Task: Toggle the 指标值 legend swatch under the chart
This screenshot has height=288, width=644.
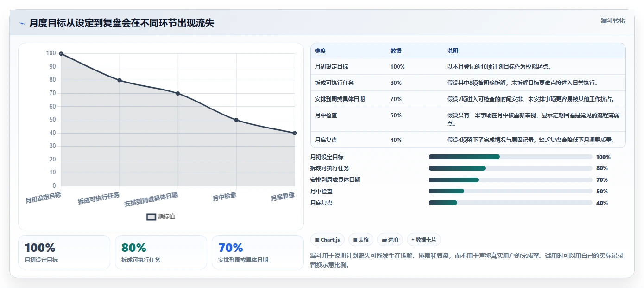Action: 151,217
